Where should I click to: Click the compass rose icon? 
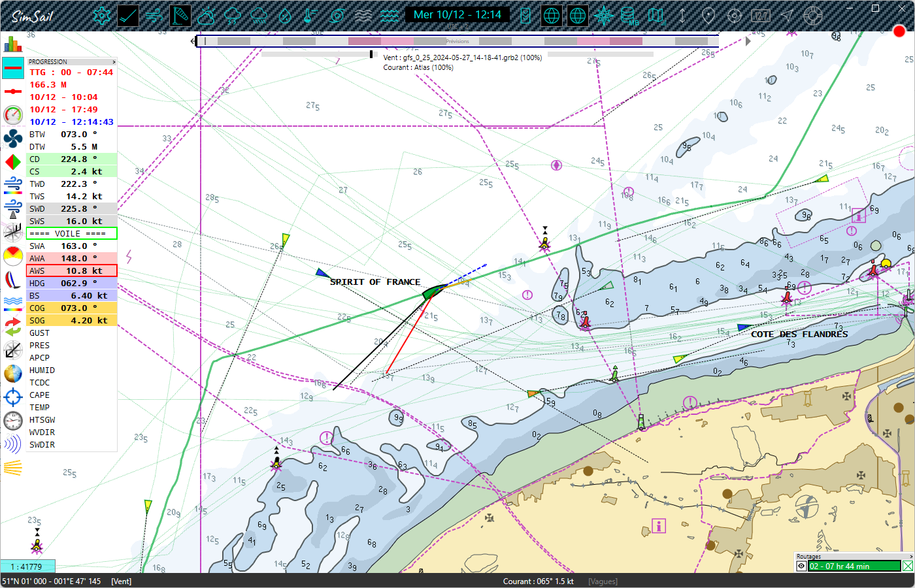tap(604, 16)
